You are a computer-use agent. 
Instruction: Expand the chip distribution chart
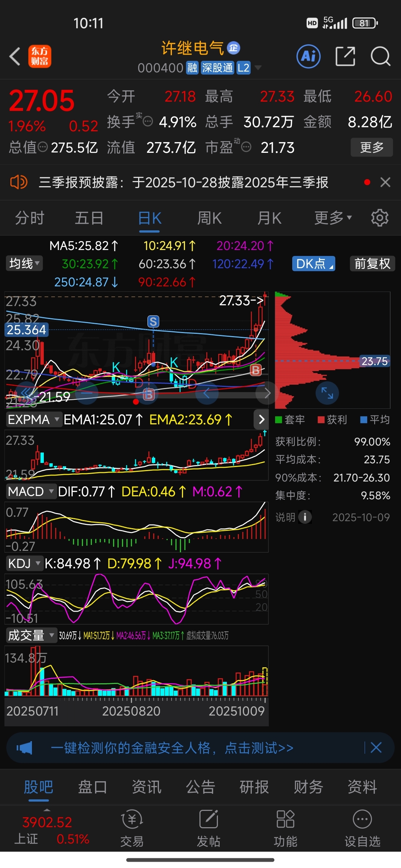click(x=327, y=393)
